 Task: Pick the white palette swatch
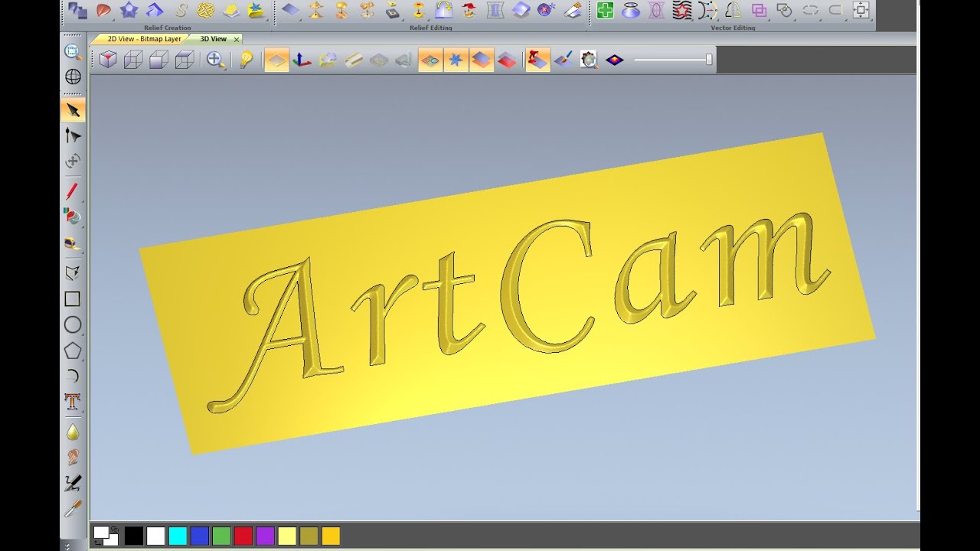[x=156, y=536]
